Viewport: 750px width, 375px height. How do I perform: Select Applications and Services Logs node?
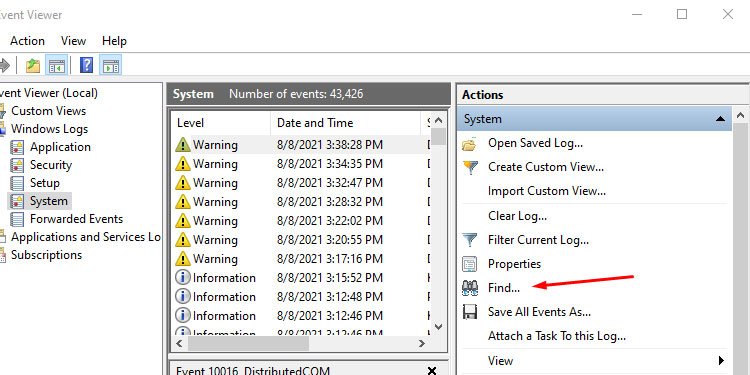[86, 237]
